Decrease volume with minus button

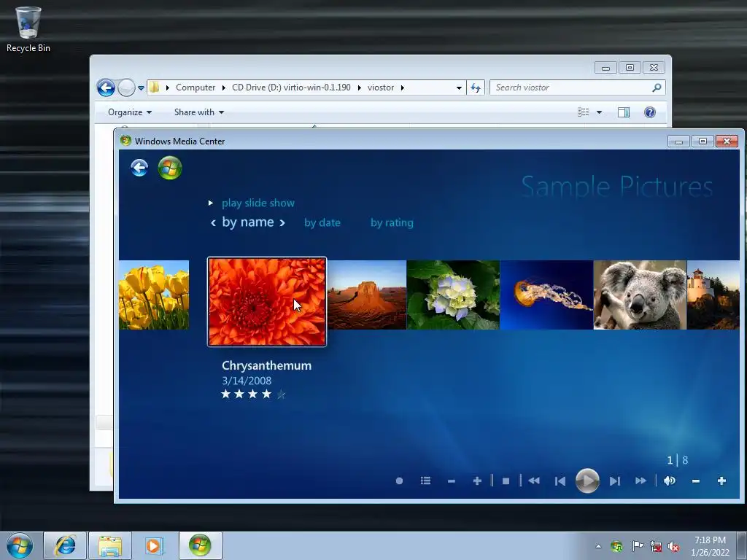click(x=695, y=481)
